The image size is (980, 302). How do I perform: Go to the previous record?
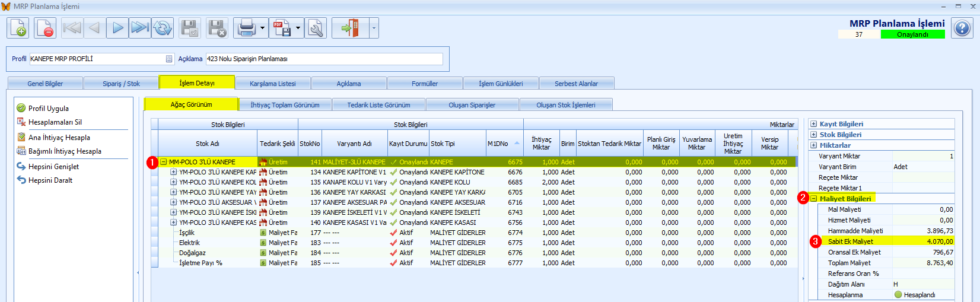(94, 28)
